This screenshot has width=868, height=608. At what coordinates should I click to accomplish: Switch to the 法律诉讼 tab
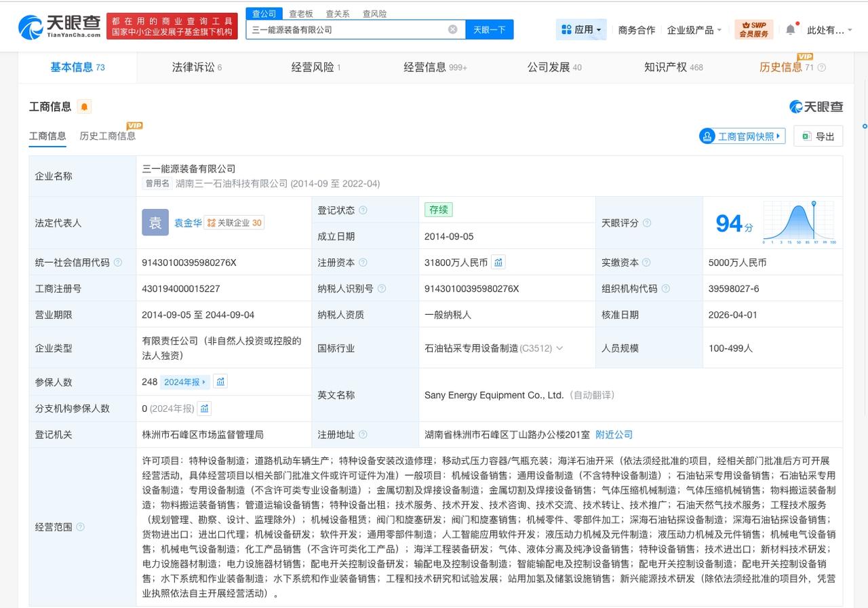pyautogui.click(x=195, y=67)
